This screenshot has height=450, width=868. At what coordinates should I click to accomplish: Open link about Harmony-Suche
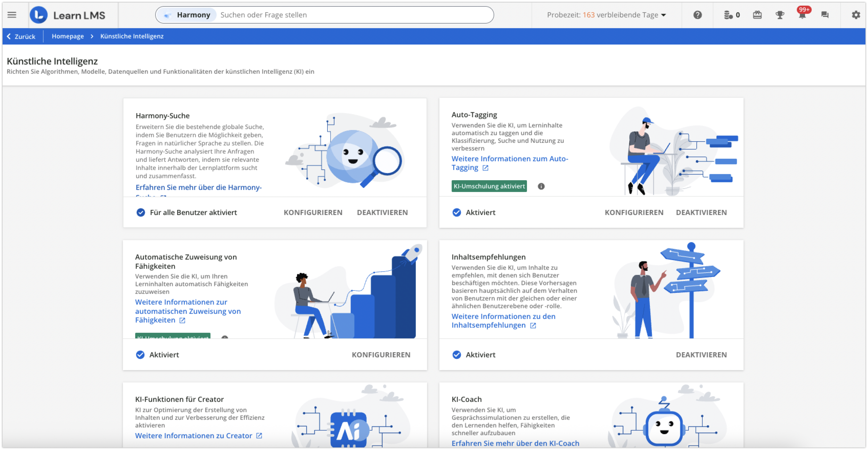click(x=198, y=188)
